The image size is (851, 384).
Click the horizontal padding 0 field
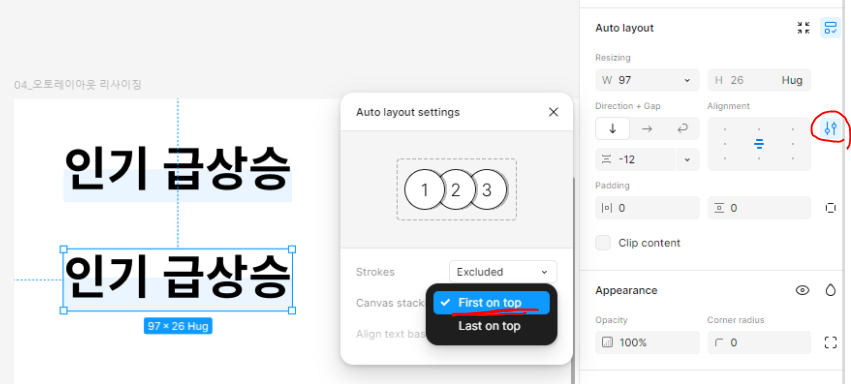click(647, 208)
